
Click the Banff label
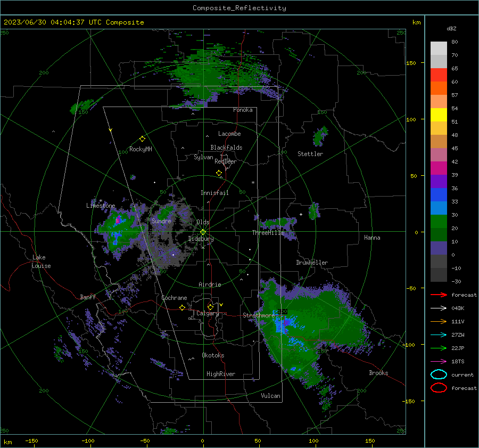88,297
